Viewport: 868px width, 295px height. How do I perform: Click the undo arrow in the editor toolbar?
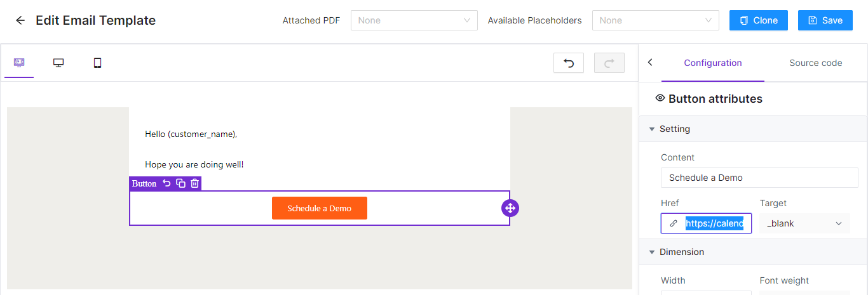569,63
